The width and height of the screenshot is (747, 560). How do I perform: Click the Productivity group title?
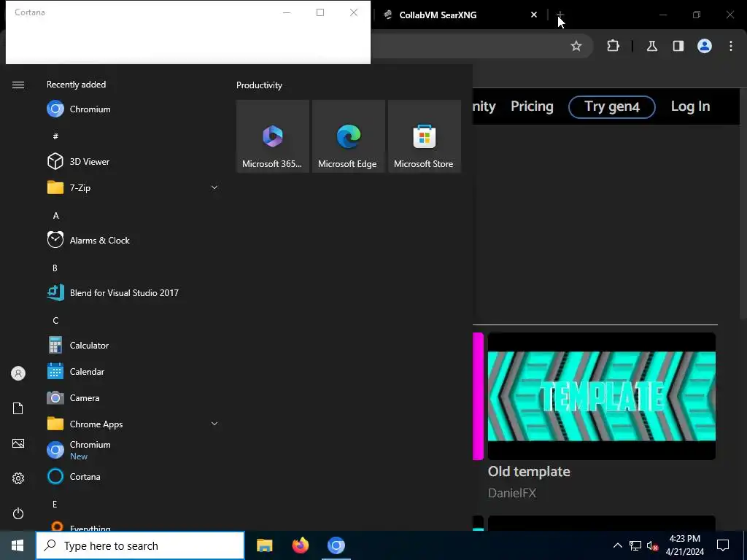[x=259, y=85]
